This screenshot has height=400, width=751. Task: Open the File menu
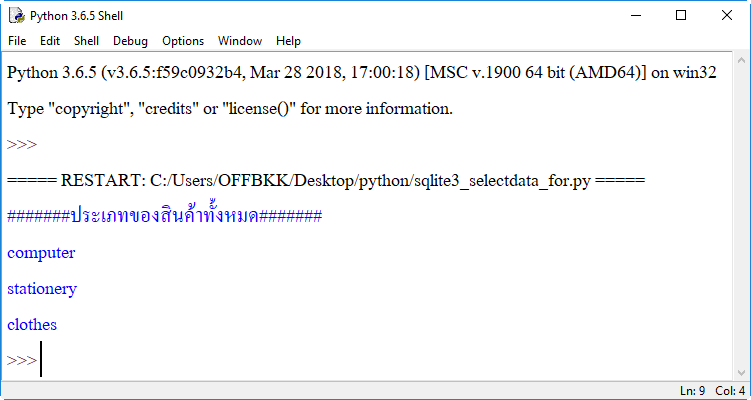click(17, 41)
